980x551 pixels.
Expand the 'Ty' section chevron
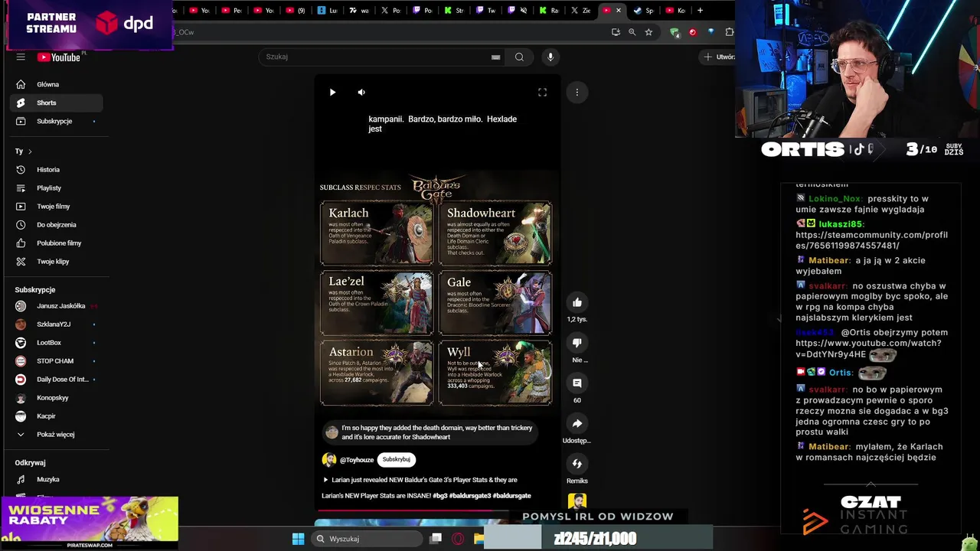point(30,152)
